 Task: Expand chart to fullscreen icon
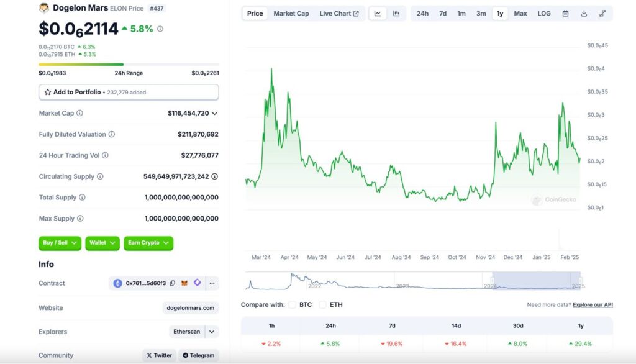tap(602, 14)
